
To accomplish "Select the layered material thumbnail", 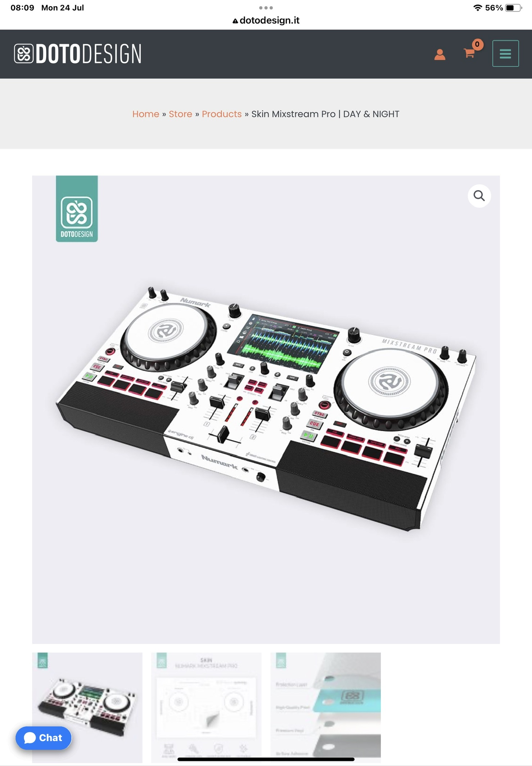I will pos(326,707).
